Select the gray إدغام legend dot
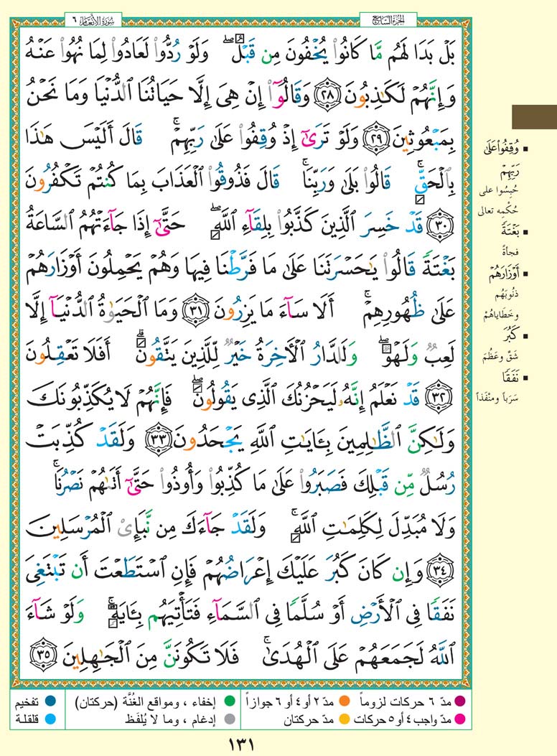This screenshot has width=557, height=756. coord(228,715)
